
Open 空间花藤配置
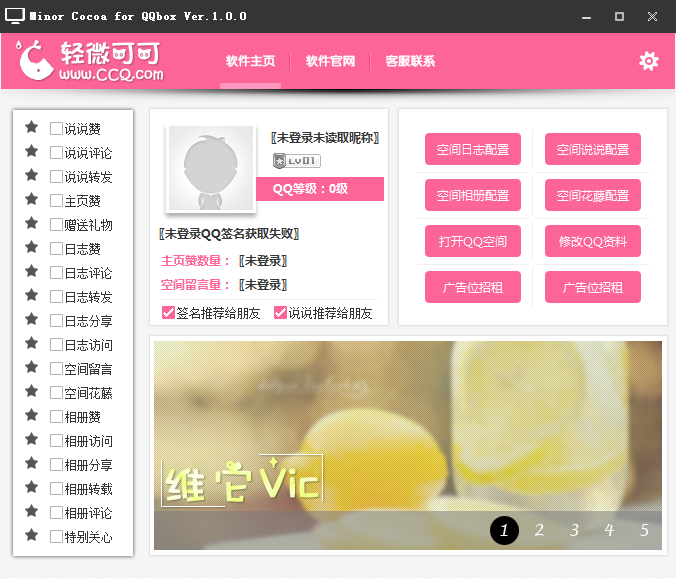click(593, 195)
